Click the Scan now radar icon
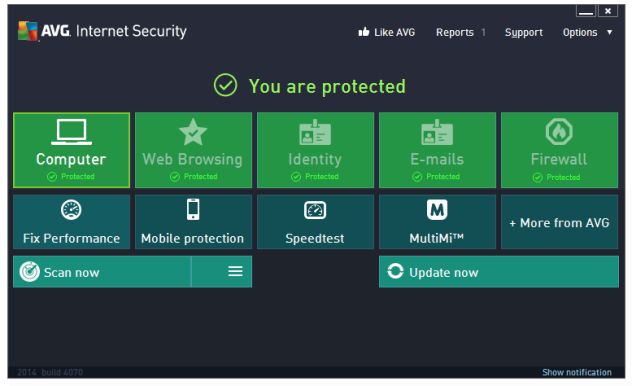The height and width of the screenshot is (386, 632). [x=29, y=272]
